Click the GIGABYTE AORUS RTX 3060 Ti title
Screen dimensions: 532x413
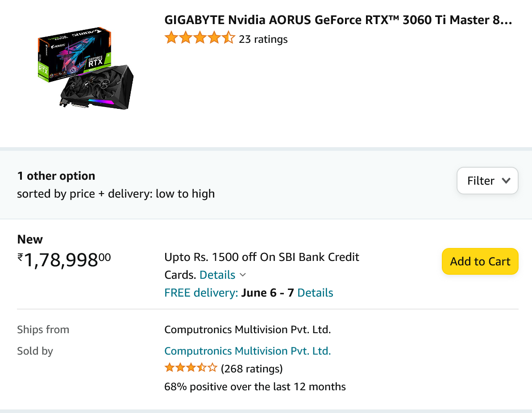coord(338,20)
